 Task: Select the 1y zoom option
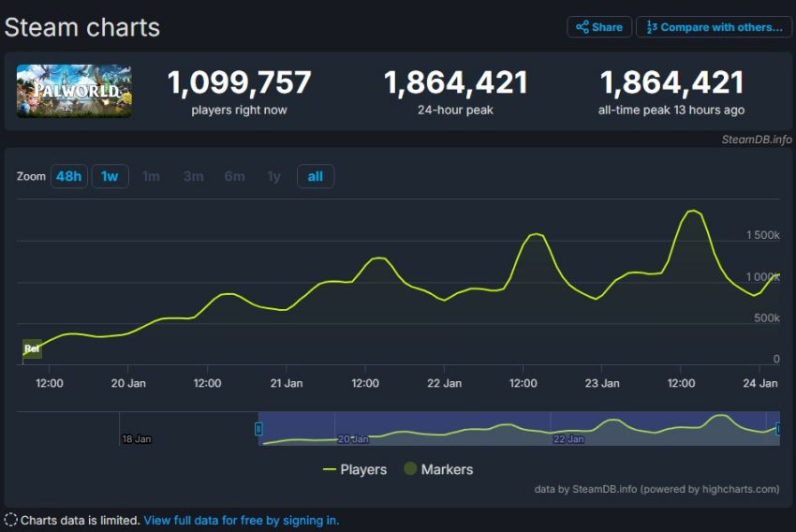[x=273, y=176]
